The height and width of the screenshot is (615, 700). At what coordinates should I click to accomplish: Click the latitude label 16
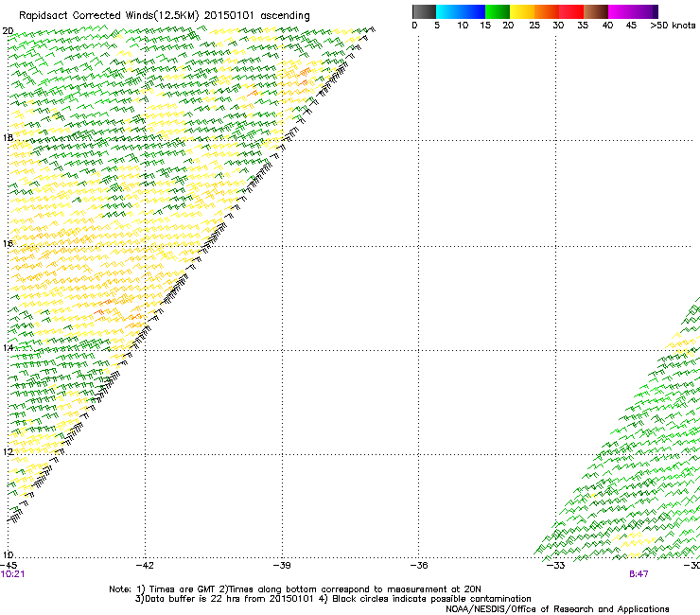point(8,243)
